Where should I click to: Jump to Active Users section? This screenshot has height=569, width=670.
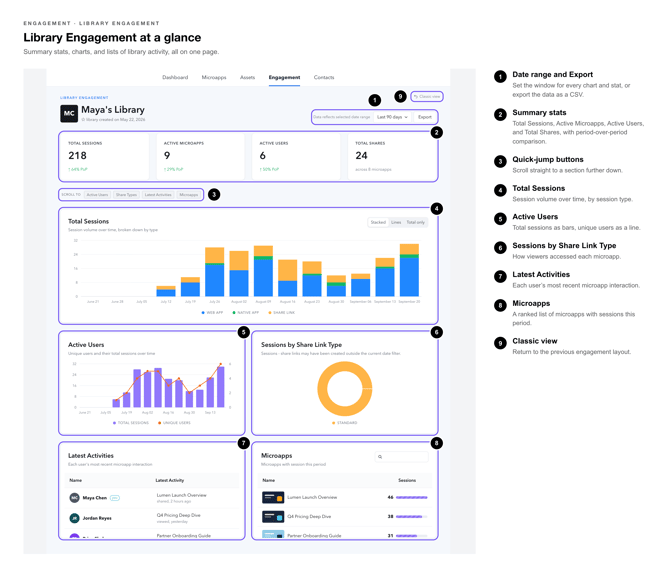coord(97,195)
